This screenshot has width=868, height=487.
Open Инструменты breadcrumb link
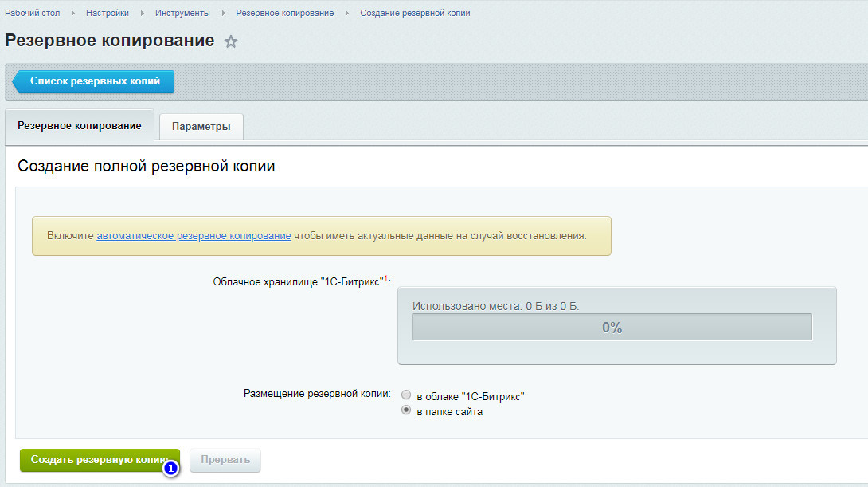[x=182, y=13]
